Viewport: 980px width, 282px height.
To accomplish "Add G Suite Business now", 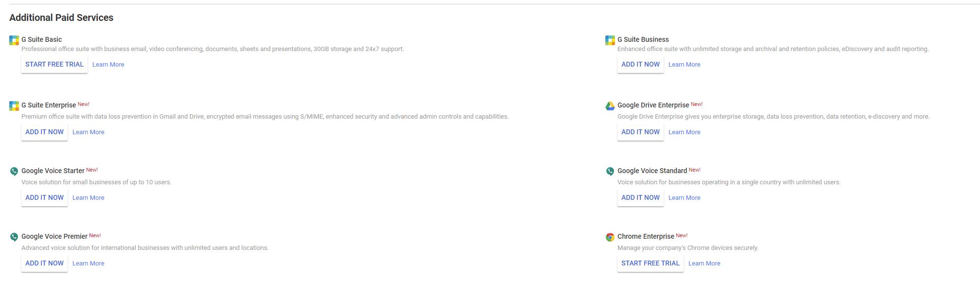I will (640, 64).
